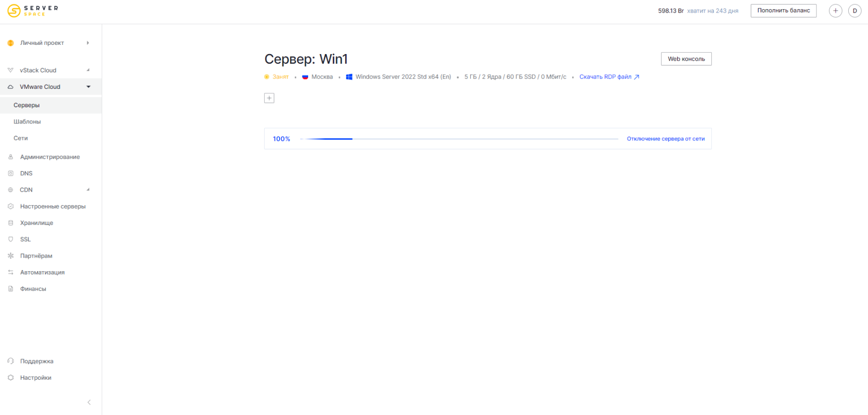Open the user avatar D menu
The width and height of the screenshot is (868, 415).
pyautogui.click(x=854, y=11)
